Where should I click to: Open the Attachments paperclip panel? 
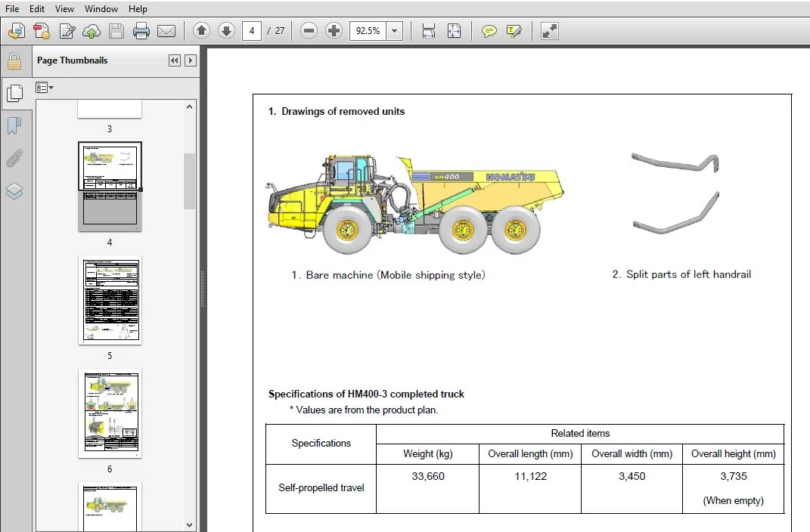(x=14, y=159)
